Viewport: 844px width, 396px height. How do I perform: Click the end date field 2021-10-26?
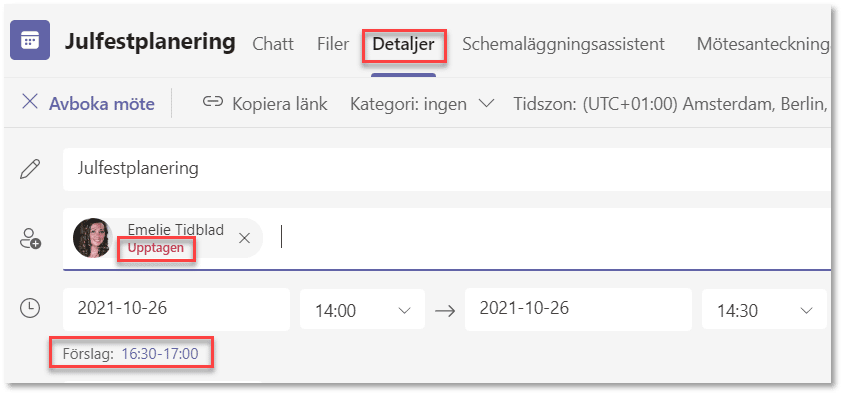click(578, 309)
